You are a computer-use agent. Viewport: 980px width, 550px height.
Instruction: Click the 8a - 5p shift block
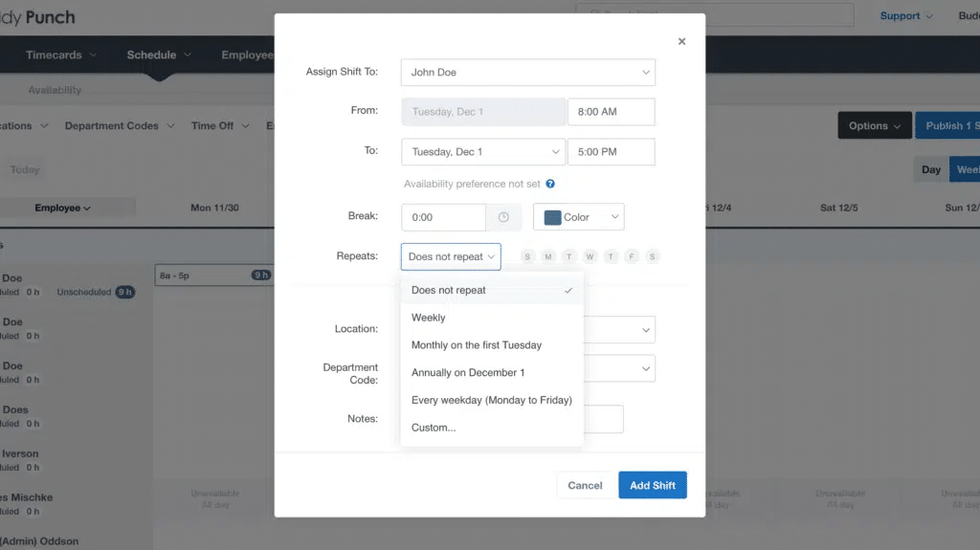(213, 275)
